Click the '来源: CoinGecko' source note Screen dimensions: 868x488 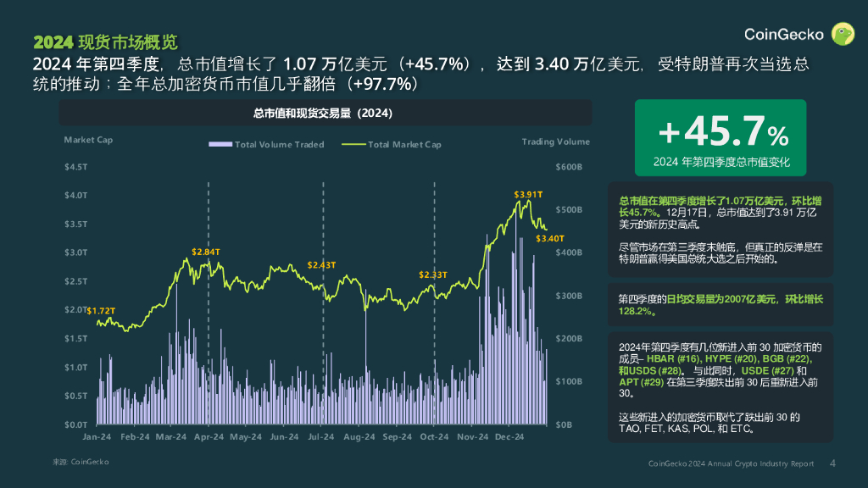[81, 462]
